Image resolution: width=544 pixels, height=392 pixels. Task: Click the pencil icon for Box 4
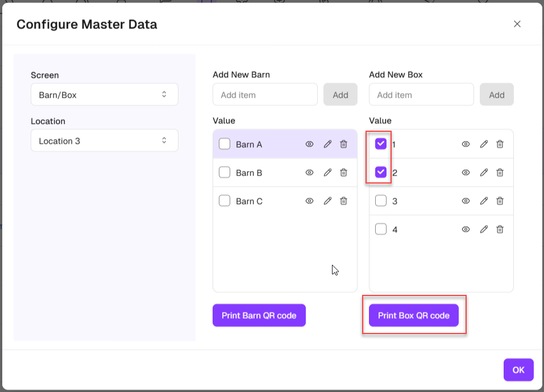484,230
